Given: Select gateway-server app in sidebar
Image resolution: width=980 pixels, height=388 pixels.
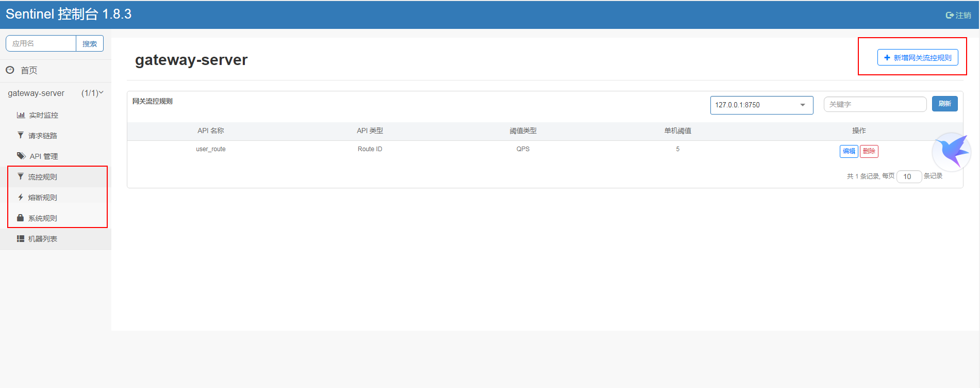Looking at the screenshot, I should pyautogui.click(x=36, y=93).
